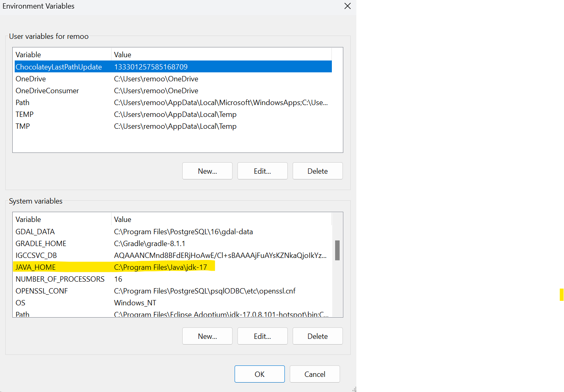Select the OneDrive user variable row
The width and height of the screenshot is (564, 392).
[173, 78]
